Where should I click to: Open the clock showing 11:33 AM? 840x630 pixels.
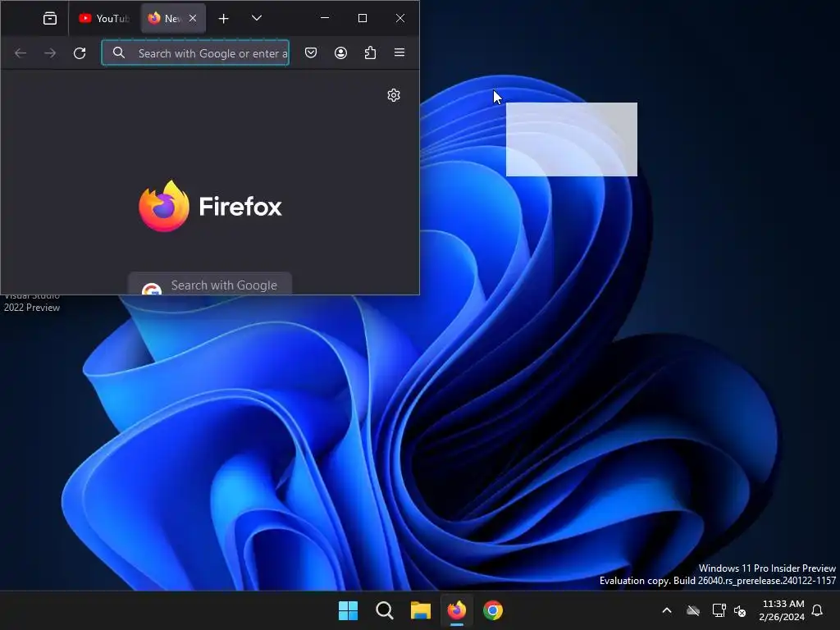(782, 610)
